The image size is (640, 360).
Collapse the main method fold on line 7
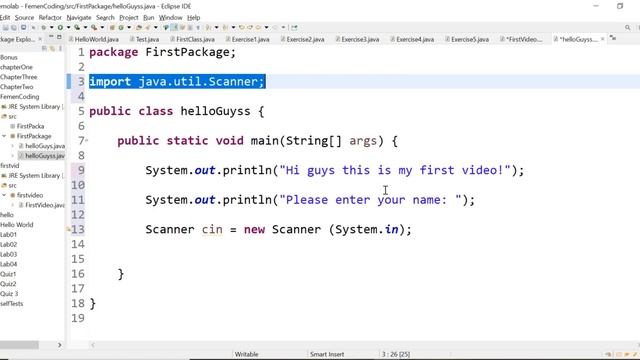[87, 140]
